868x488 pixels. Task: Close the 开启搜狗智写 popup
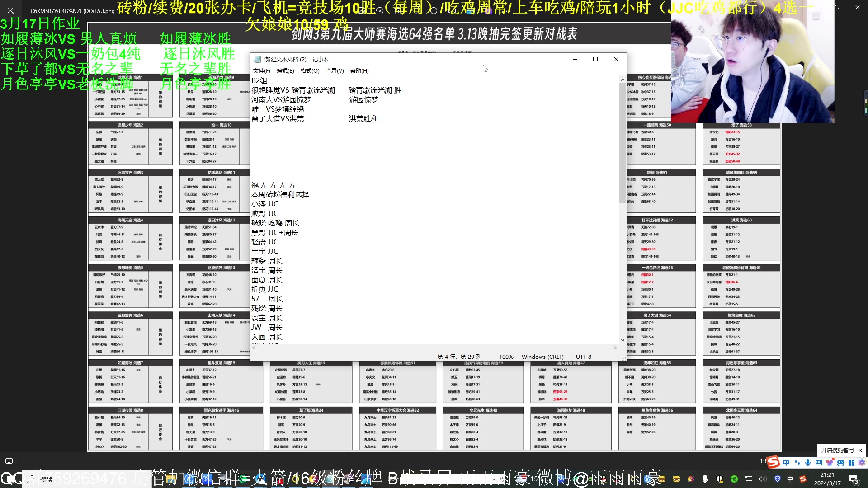click(x=860, y=450)
